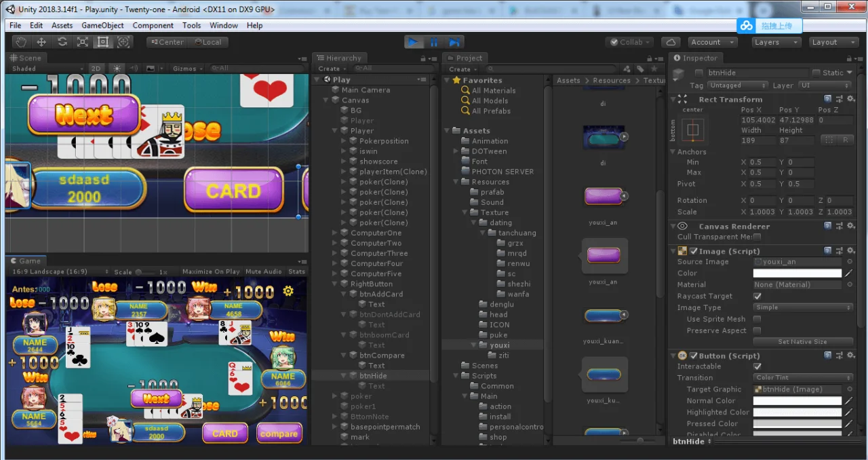Click the Pause button

(434, 42)
